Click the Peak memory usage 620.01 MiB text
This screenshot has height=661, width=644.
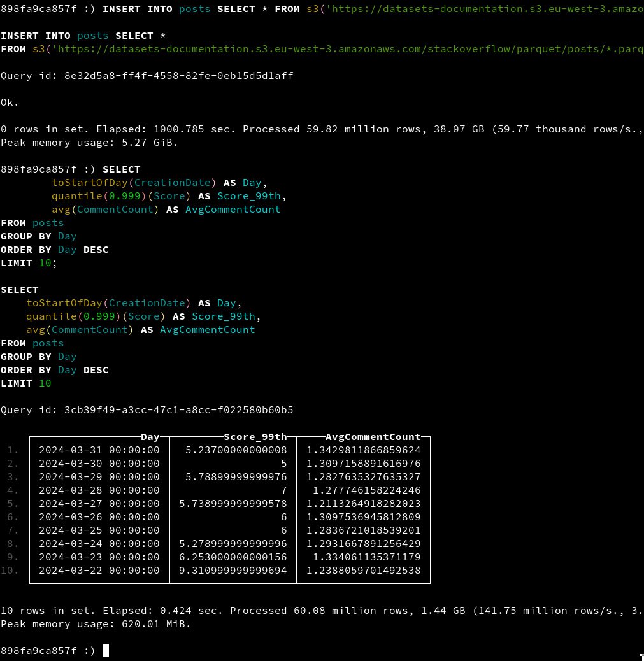[96, 624]
